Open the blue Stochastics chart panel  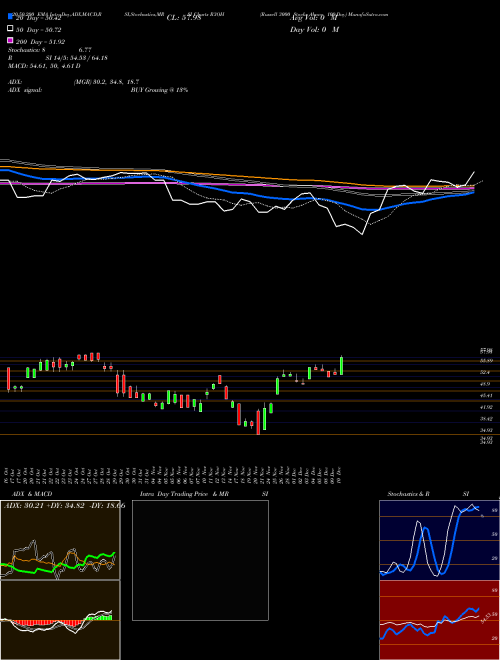coord(439,540)
